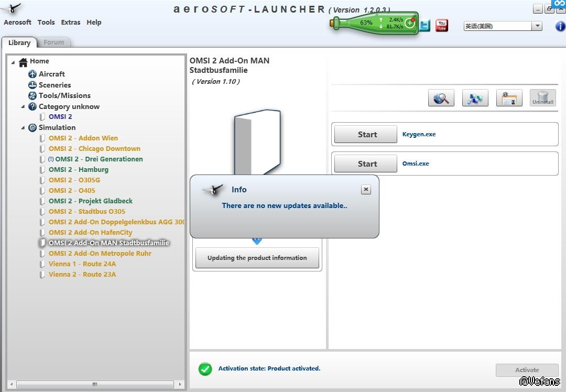Select OMSI 2 - O405

(x=72, y=190)
